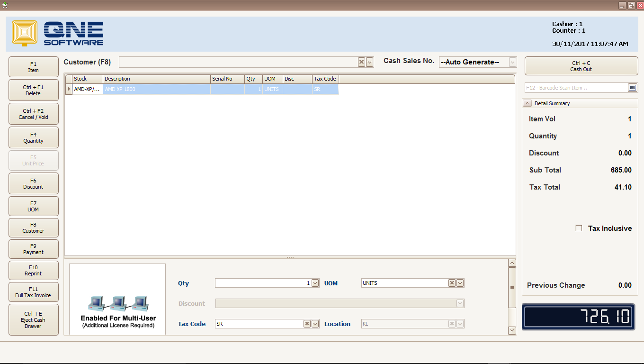
Task: Open the Cash Sales No. dropdown
Action: click(512, 62)
